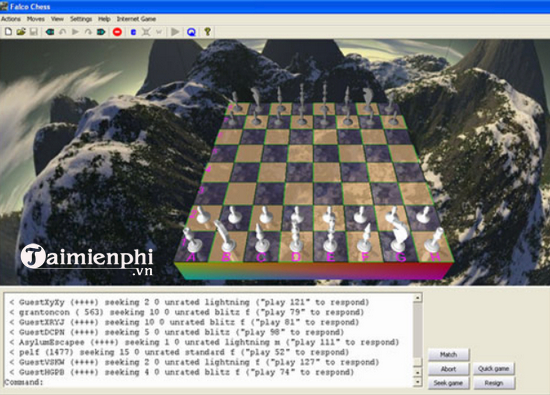This screenshot has width=550, height=395.
Task: Click the Resign button
Action: pos(494,383)
